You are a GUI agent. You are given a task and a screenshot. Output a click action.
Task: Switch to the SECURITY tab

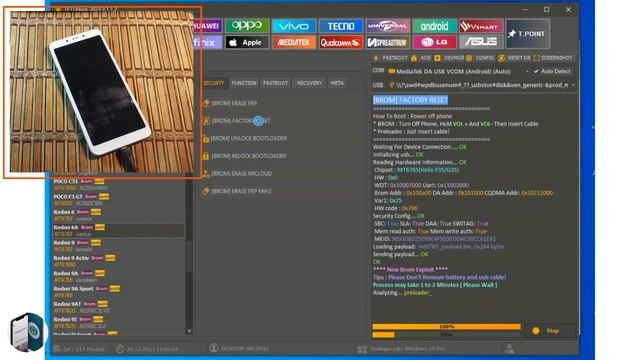tap(213, 83)
